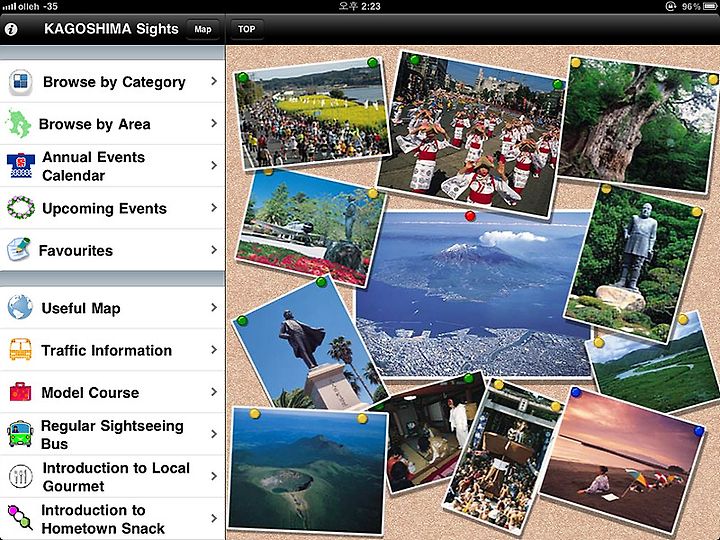Select Introduction to Hometown Snack text

tap(103, 519)
